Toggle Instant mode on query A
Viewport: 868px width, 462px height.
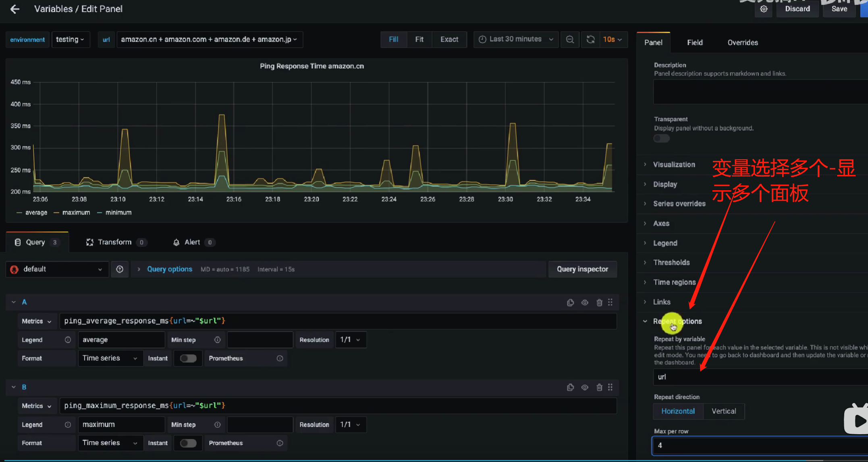(188, 358)
